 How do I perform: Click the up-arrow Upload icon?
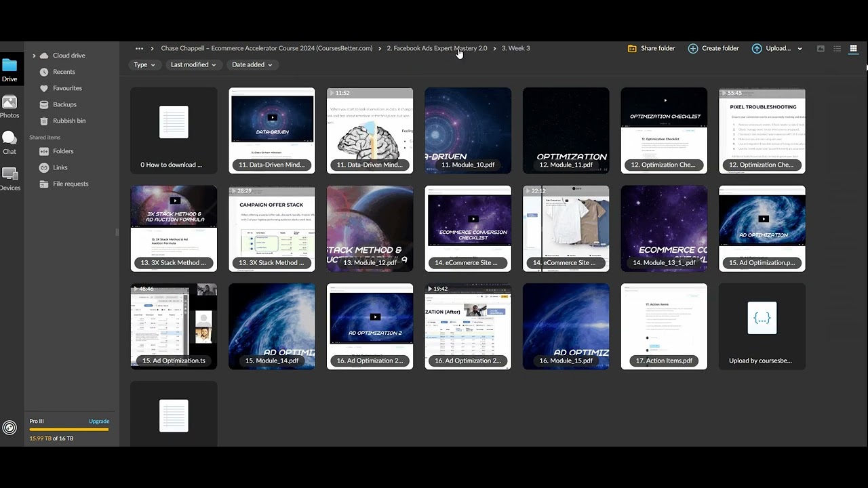757,49
